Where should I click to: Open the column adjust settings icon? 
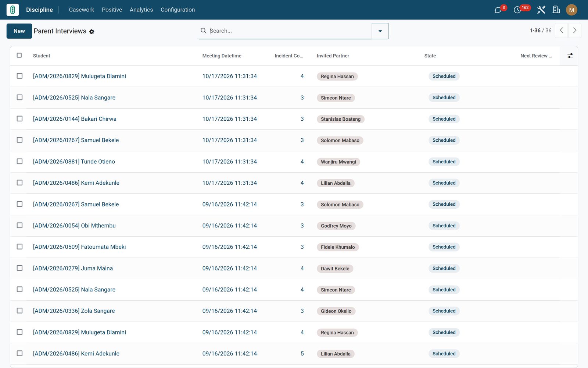(570, 56)
